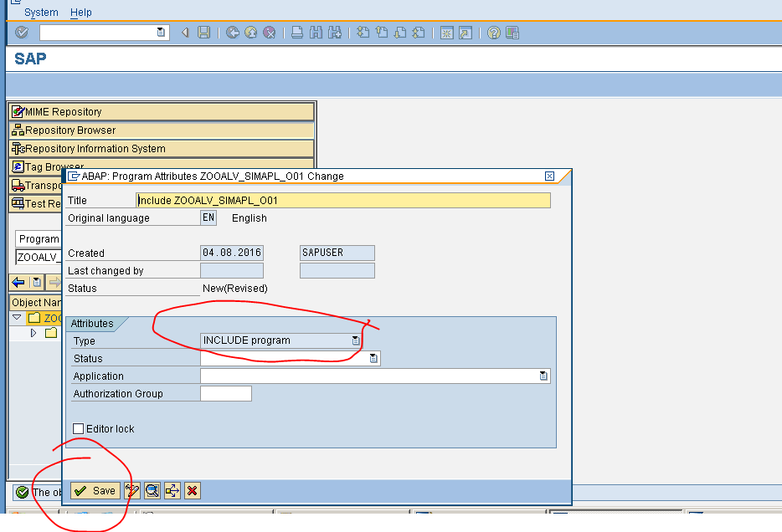Open the Help menu
This screenshot has width=782, height=532.
pyautogui.click(x=80, y=12)
